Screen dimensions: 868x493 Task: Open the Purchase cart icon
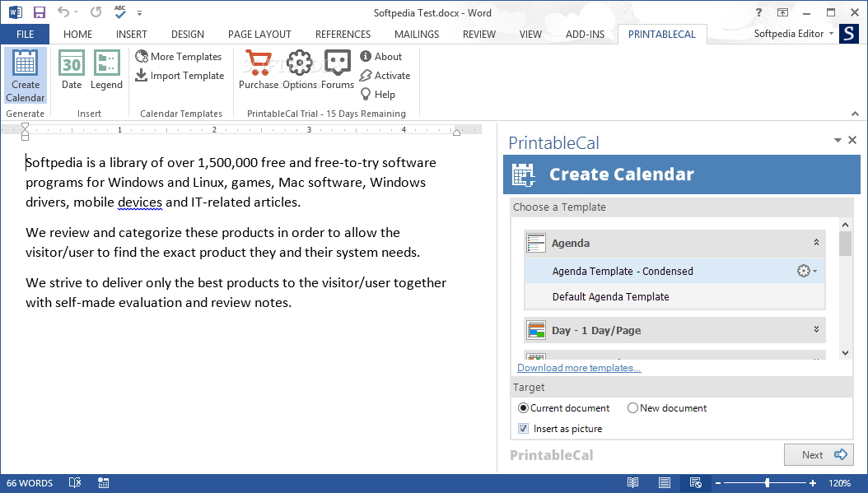pyautogui.click(x=259, y=70)
